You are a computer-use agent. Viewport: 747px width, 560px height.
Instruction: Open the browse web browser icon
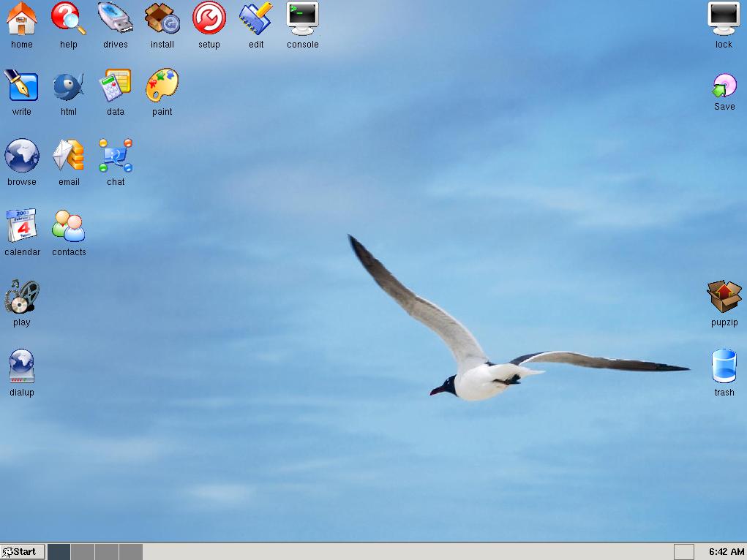(22, 156)
